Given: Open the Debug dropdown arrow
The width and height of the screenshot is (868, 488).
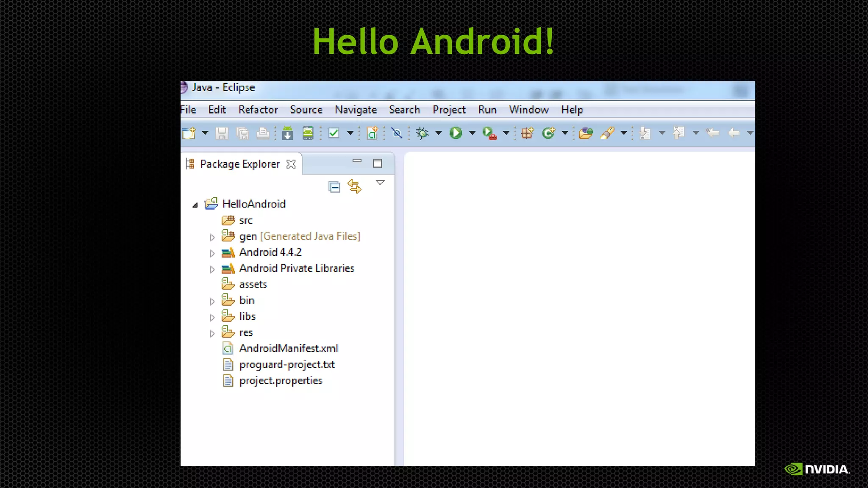Looking at the screenshot, I should [439, 133].
